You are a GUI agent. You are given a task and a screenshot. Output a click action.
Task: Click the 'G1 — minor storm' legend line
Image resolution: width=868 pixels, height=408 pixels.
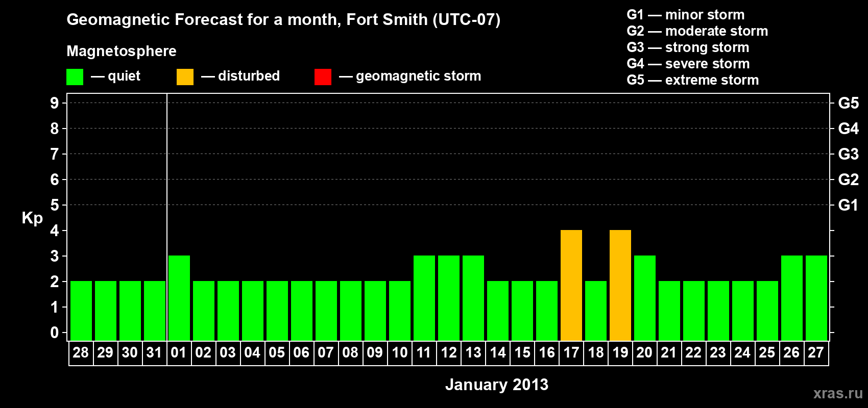tap(686, 15)
